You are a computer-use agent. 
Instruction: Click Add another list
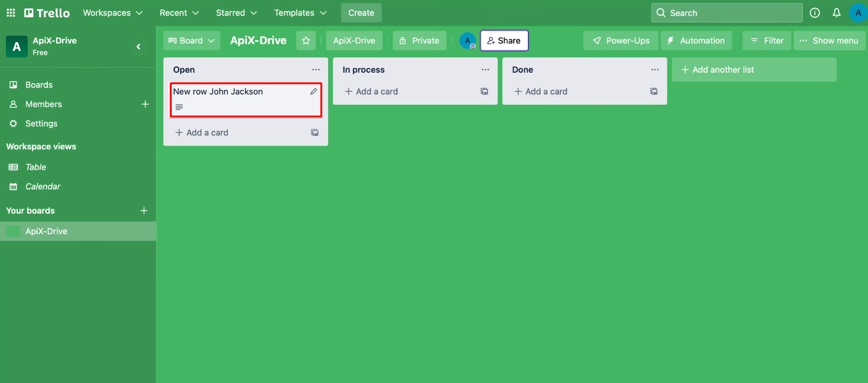point(754,70)
